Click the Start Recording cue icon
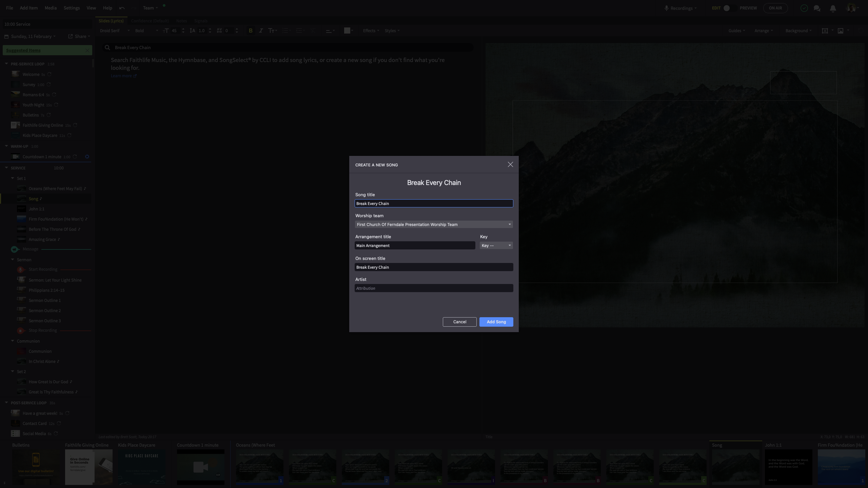Screen dimensions: 868x488 coord(20,269)
